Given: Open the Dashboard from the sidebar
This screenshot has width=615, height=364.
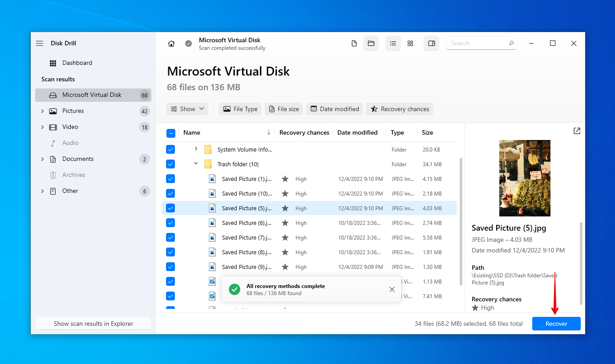Looking at the screenshot, I should 77,63.
